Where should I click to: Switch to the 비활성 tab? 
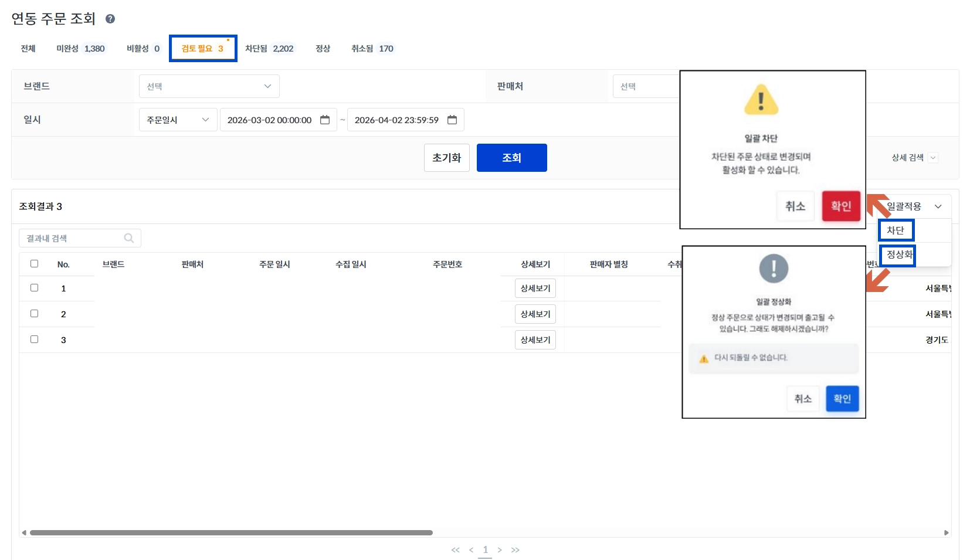143,49
